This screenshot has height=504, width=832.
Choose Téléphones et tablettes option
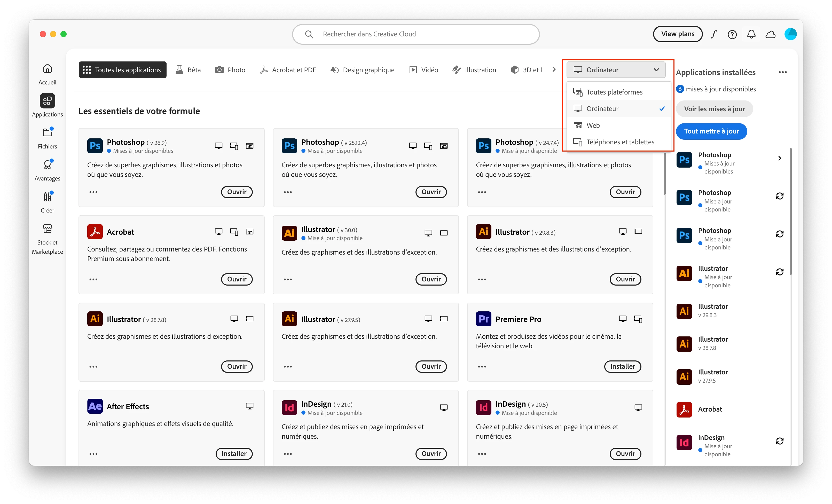click(x=619, y=142)
